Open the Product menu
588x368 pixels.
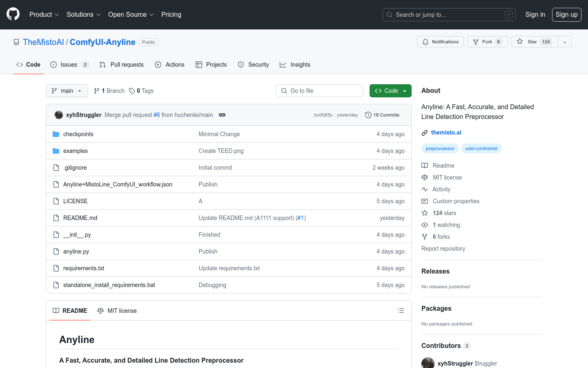click(44, 14)
